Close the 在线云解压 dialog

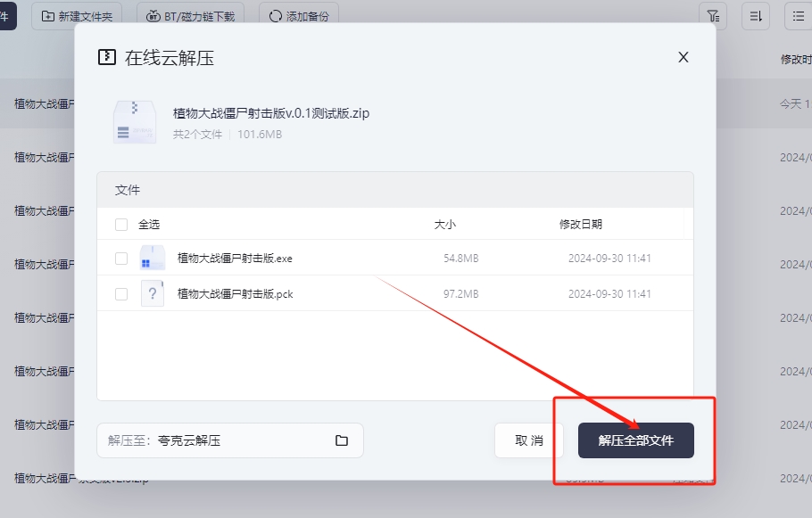684,57
